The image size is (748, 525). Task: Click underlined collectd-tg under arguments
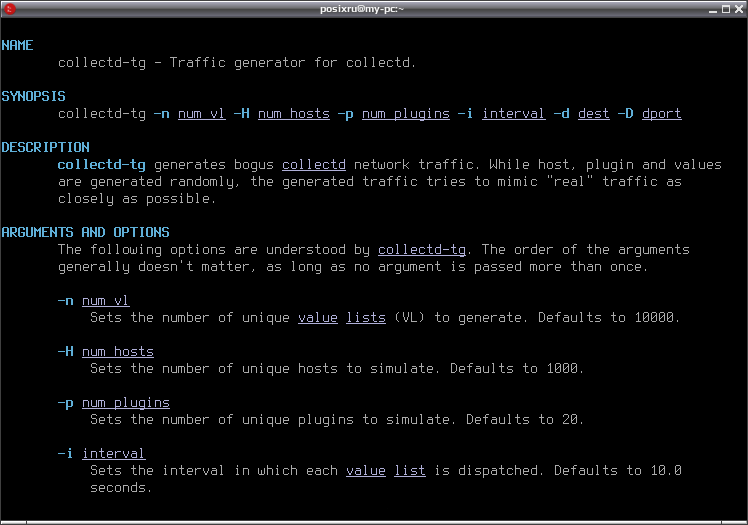[x=422, y=250]
